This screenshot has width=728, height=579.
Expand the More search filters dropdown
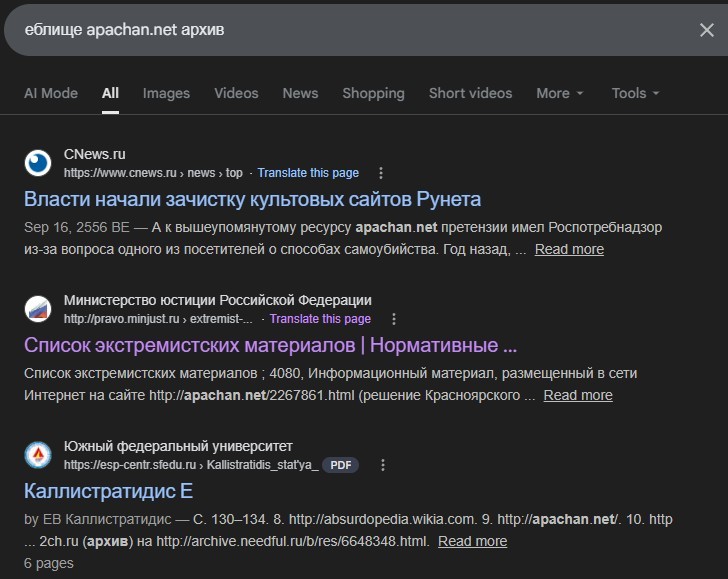point(559,93)
